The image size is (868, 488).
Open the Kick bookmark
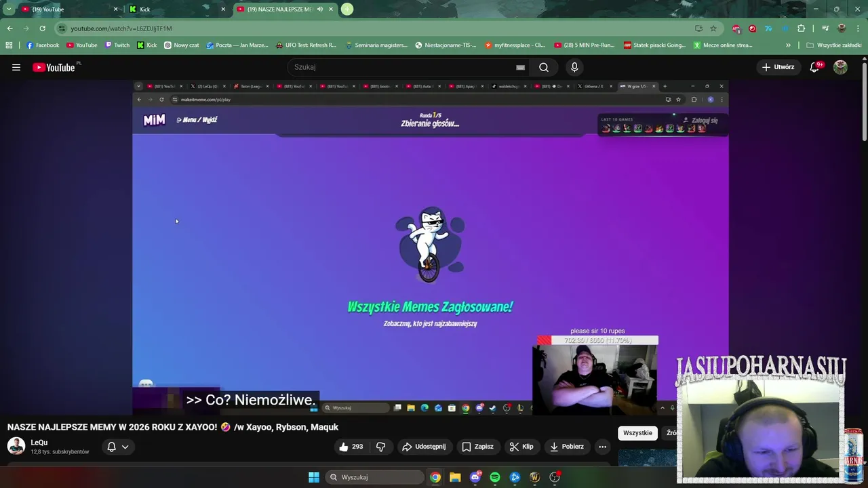pyautogui.click(x=146, y=45)
